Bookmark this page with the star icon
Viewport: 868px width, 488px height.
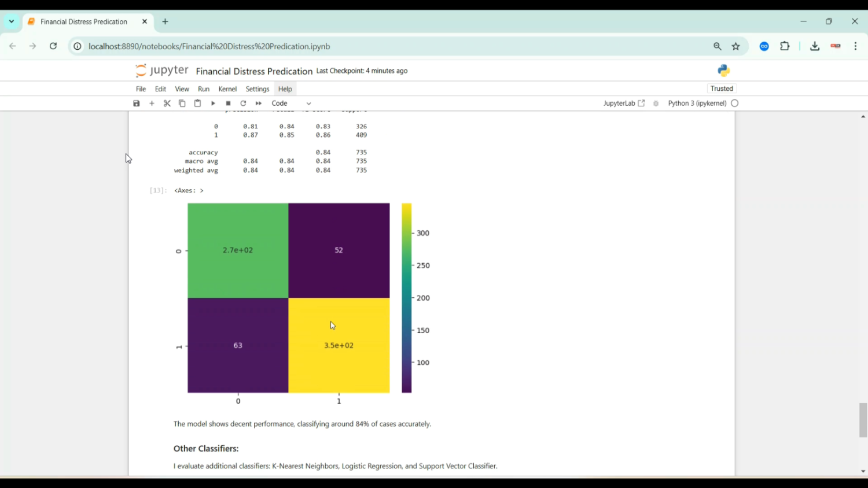click(736, 46)
